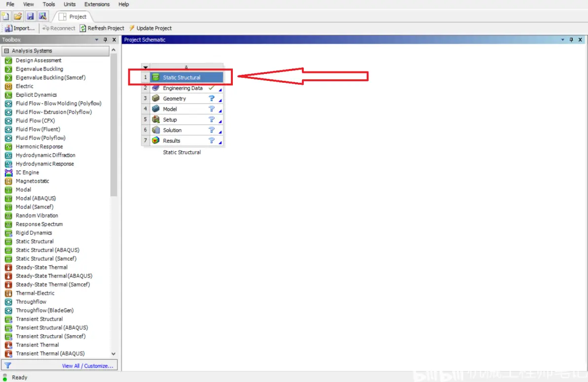Select Design Assessment icon in Toolbox

tap(8, 60)
